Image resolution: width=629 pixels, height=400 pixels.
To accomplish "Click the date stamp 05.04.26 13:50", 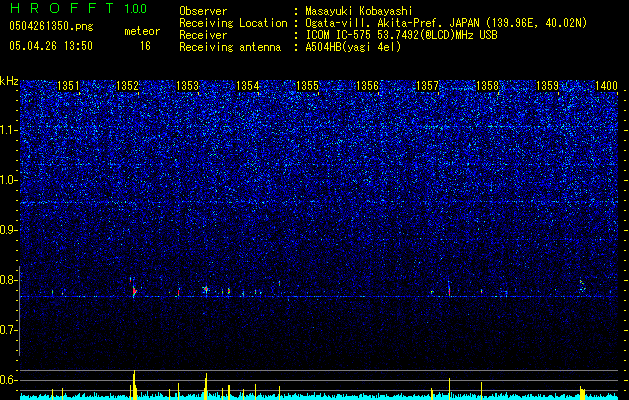I will 51,46.
